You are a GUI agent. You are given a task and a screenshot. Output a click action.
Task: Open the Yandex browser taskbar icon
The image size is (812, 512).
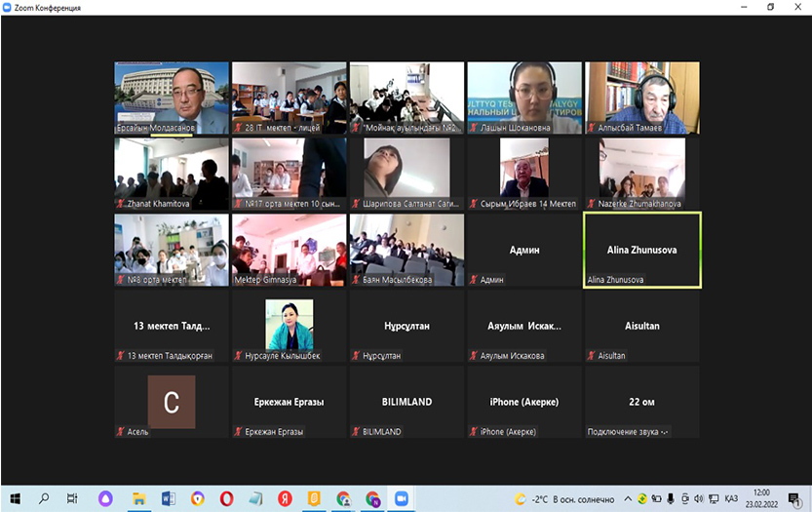pyautogui.click(x=285, y=498)
